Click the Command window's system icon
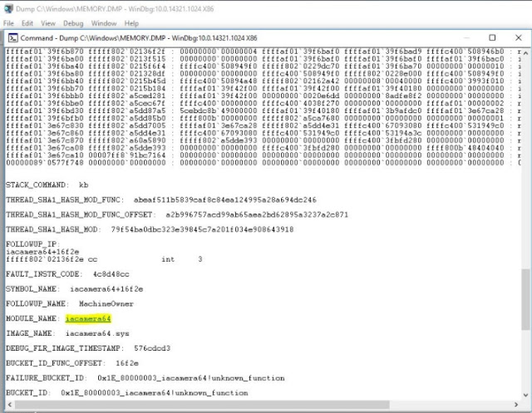Viewport: 532px width, 413px height. tap(13, 37)
